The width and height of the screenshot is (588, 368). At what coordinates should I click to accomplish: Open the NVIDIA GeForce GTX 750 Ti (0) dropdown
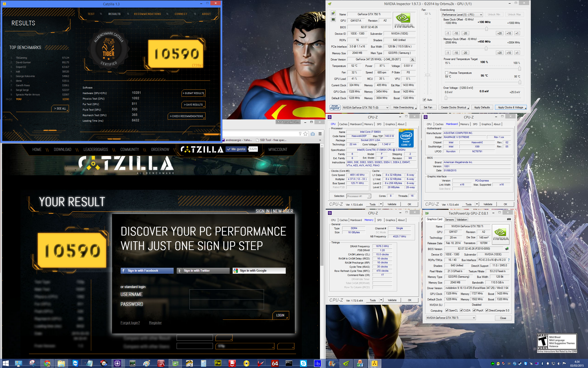coord(366,107)
